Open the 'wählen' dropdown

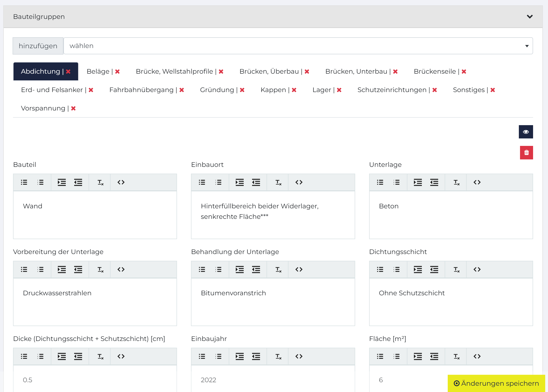click(x=298, y=46)
